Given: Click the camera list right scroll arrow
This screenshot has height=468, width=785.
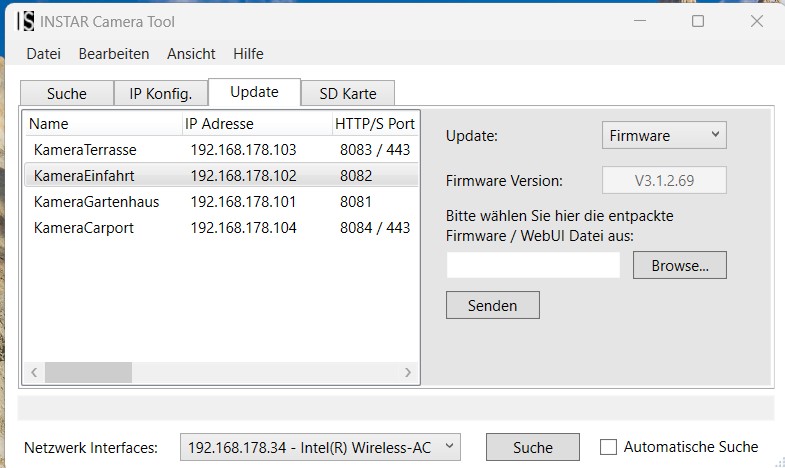Looking at the screenshot, I should coord(408,372).
